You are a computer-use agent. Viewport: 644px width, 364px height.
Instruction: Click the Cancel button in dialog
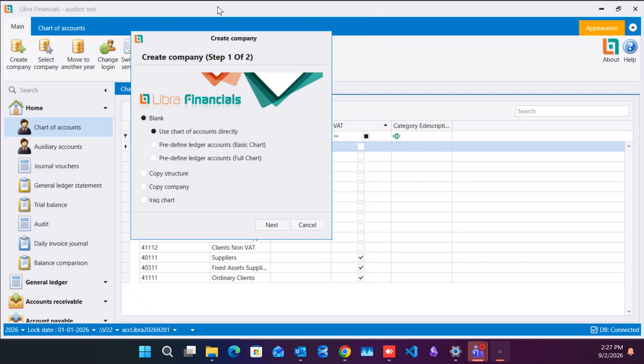point(307,225)
